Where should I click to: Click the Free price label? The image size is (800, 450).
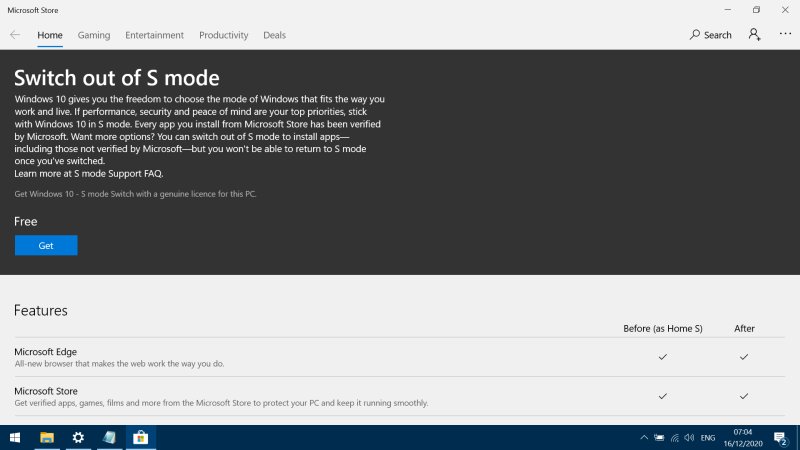(26, 221)
